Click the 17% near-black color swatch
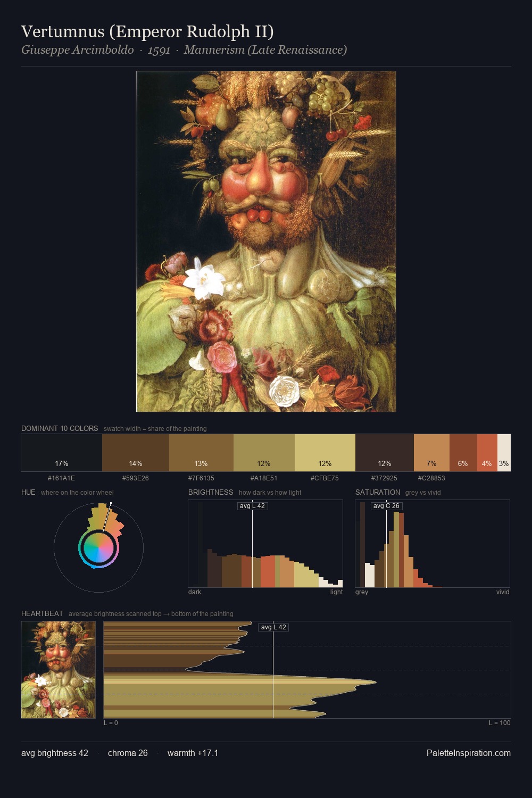Image resolution: width=532 pixels, height=798 pixels. (62, 453)
